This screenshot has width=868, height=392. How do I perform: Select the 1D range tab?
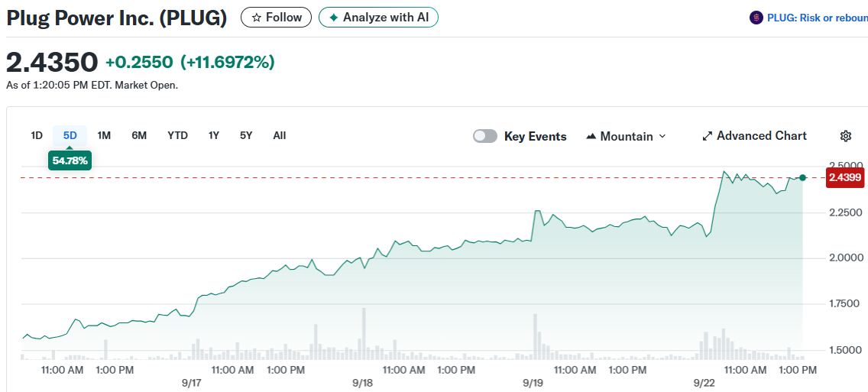click(x=37, y=136)
